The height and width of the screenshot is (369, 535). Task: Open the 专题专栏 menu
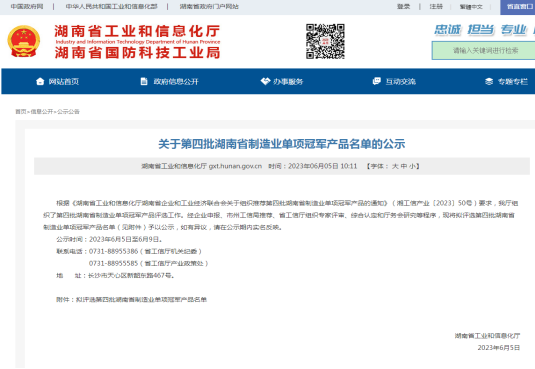(513, 82)
